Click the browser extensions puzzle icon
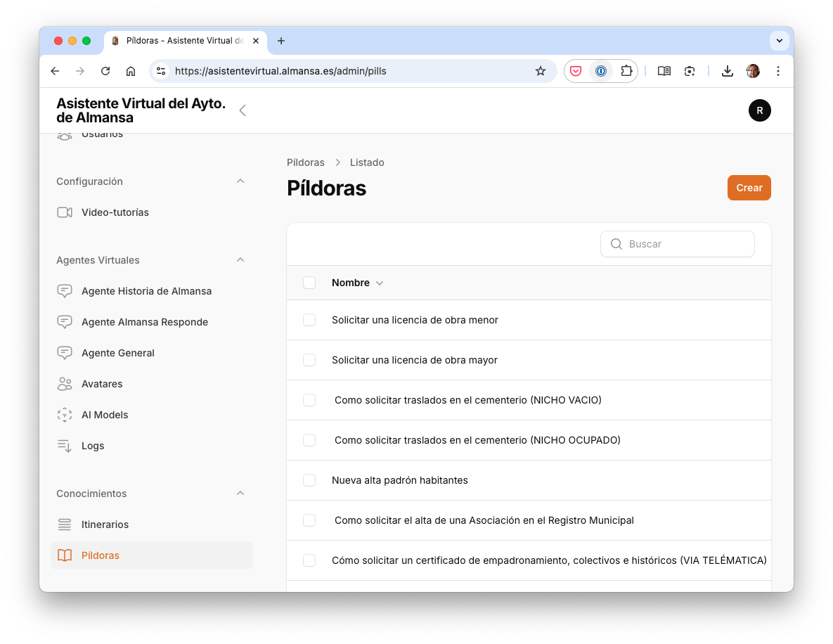833x644 pixels. click(x=626, y=71)
